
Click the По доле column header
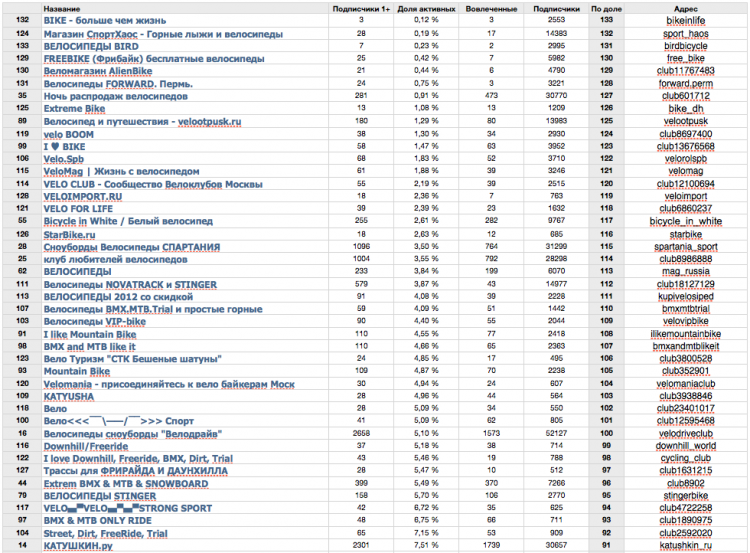(x=607, y=9)
